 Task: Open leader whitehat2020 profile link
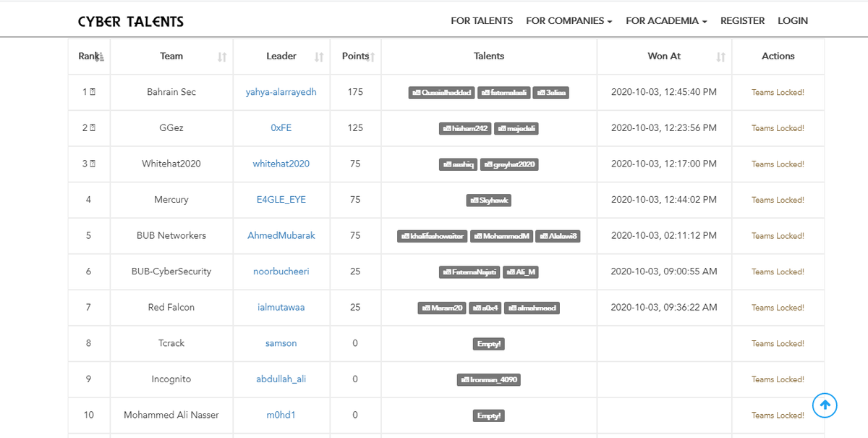281,164
